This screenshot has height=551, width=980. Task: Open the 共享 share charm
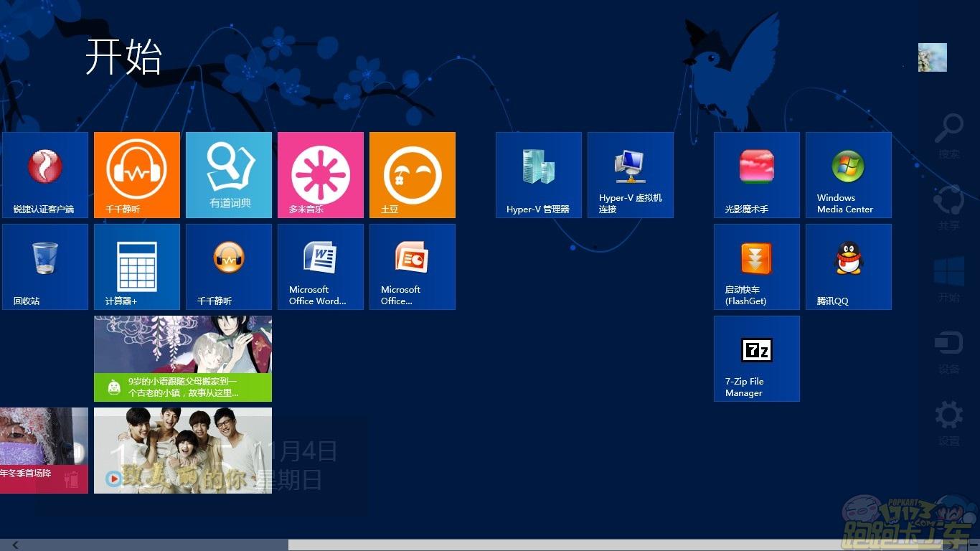948,208
